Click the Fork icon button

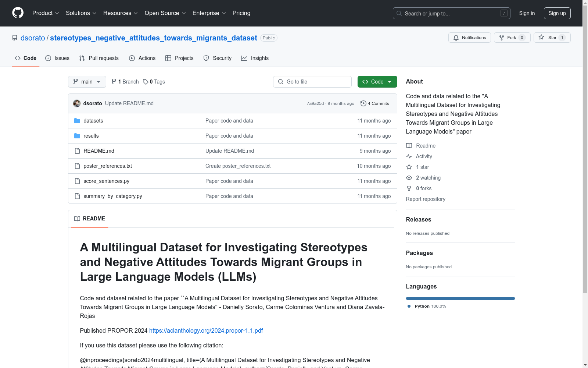tap(502, 38)
